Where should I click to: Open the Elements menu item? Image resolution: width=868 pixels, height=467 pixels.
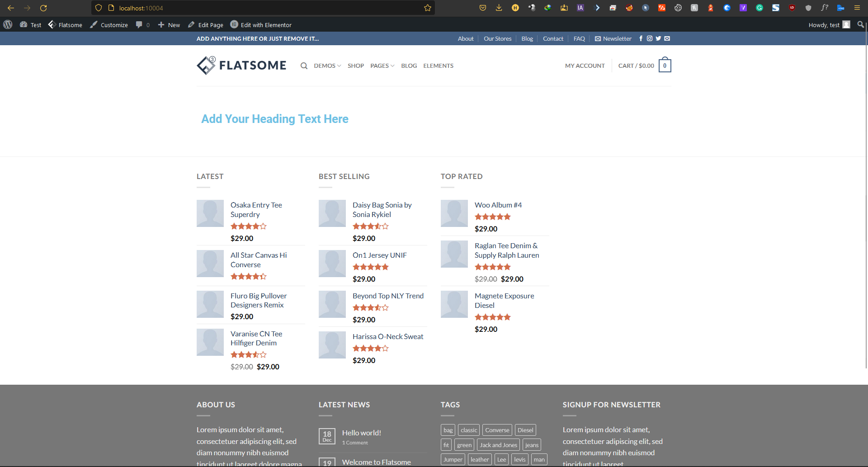(x=438, y=66)
